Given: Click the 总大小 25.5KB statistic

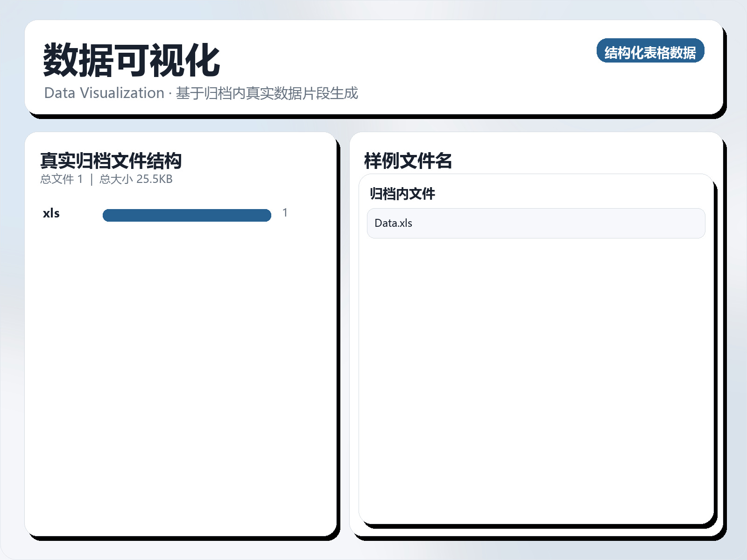Looking at the screenshot, I should point(138,178).
